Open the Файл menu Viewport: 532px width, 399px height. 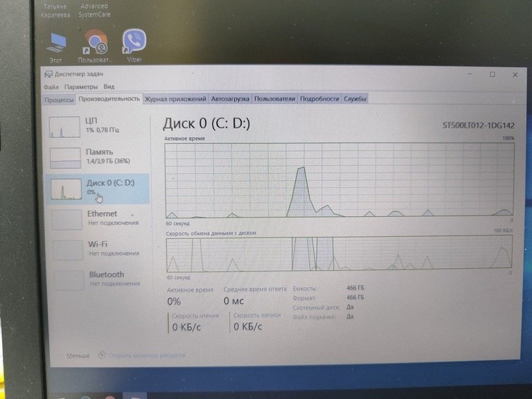click(51, 87)
